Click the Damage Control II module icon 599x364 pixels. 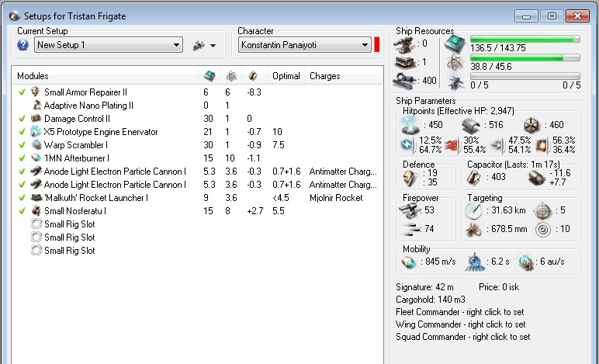(x=36, y=119)
